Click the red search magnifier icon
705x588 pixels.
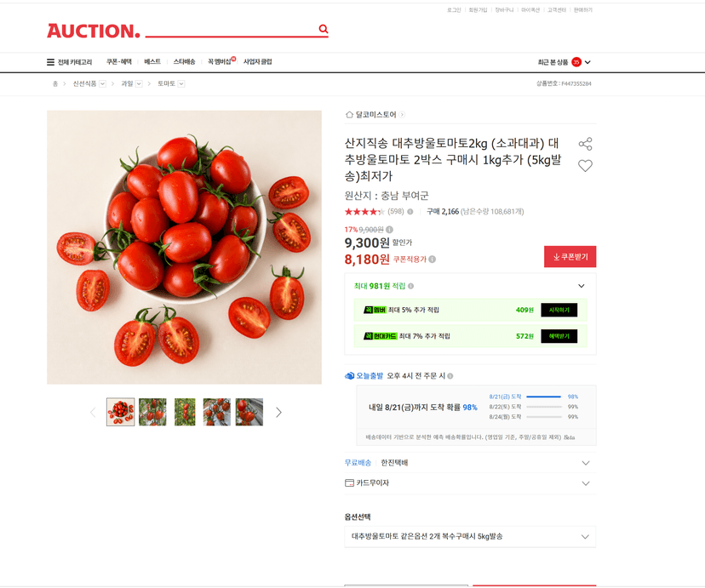pos(324,29)
